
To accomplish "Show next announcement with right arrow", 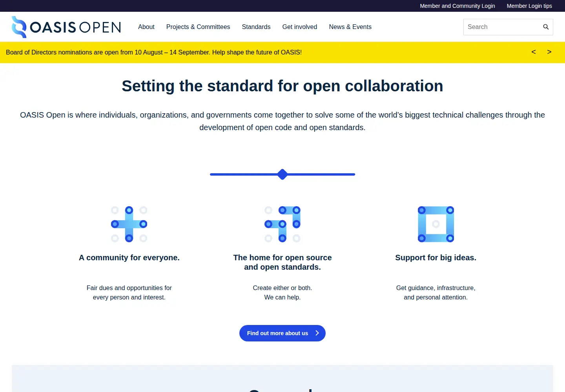I will 549,52.
